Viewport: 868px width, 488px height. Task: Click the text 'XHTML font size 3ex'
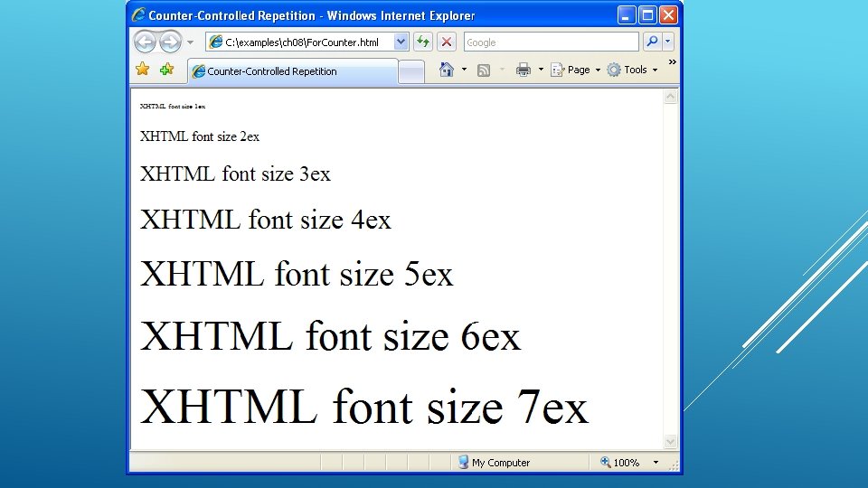pos(235,174)
